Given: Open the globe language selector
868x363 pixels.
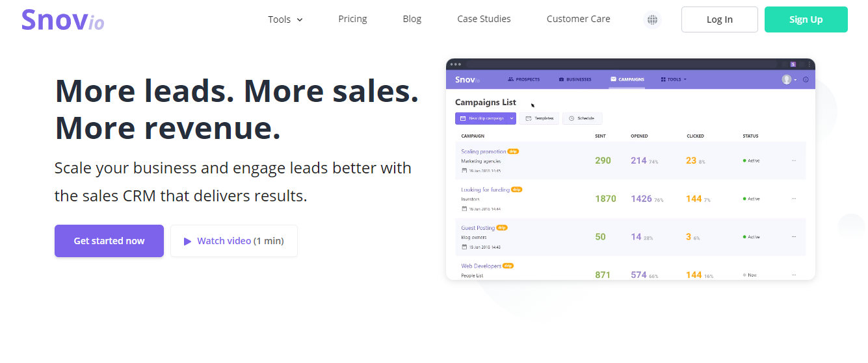Looking at the screenshot, I should pos(652,19).
